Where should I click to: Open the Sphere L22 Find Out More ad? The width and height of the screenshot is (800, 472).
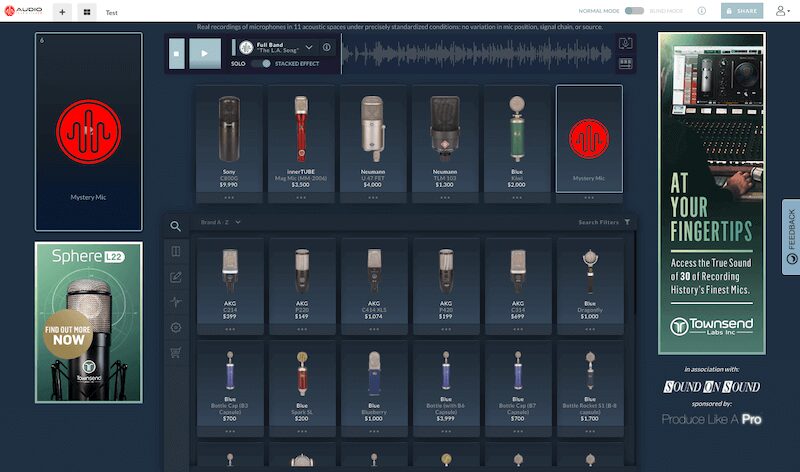(89, 322)
